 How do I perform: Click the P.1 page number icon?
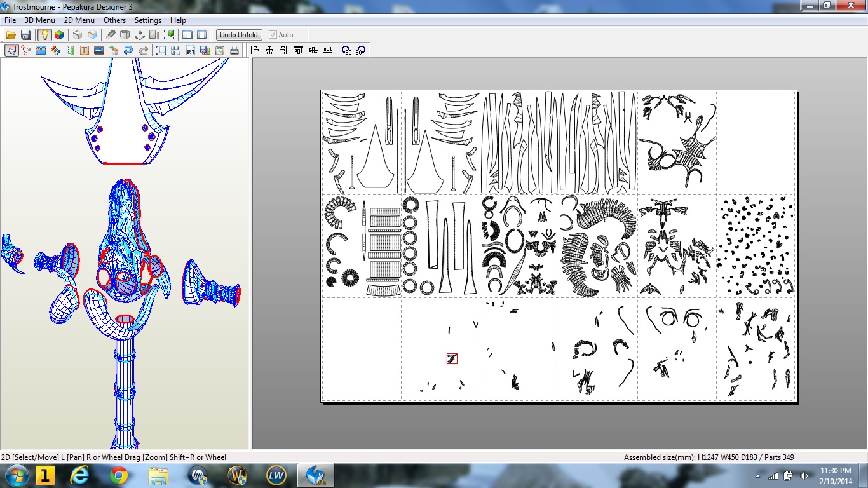(x=191, y=50)
